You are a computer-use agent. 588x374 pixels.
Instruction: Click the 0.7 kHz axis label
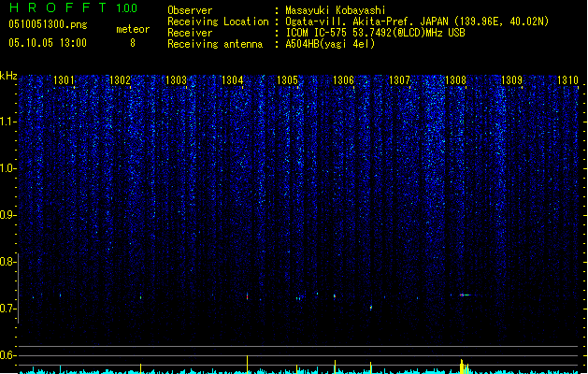point(7,309)
